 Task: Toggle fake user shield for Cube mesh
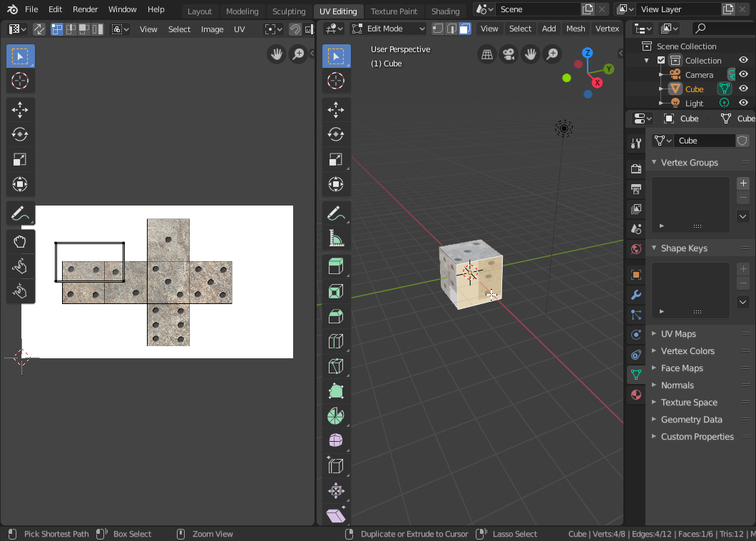click(742, 141)
